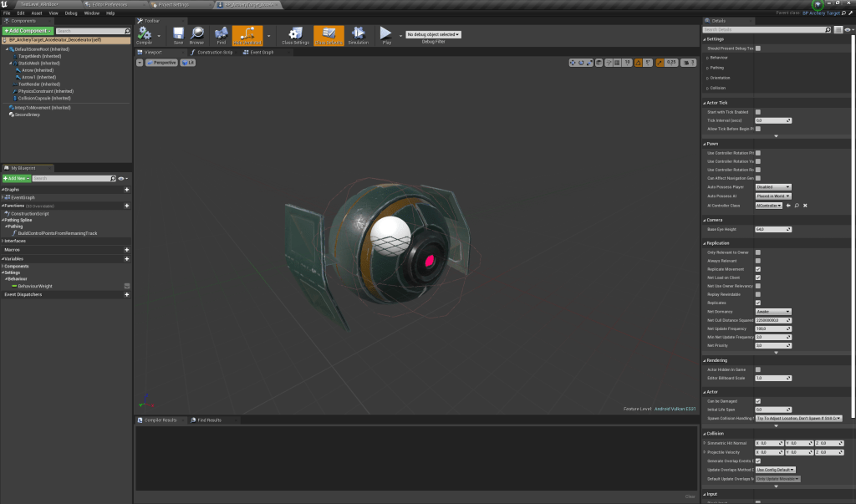The height and width of the screenshot is (504, 856).
Task: Open Class Settings from toolbar
Action: tap(295, 34)
